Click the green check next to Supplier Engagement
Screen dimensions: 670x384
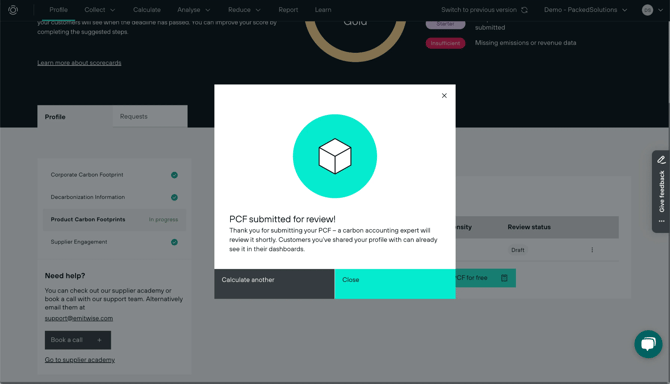[174, 242]
